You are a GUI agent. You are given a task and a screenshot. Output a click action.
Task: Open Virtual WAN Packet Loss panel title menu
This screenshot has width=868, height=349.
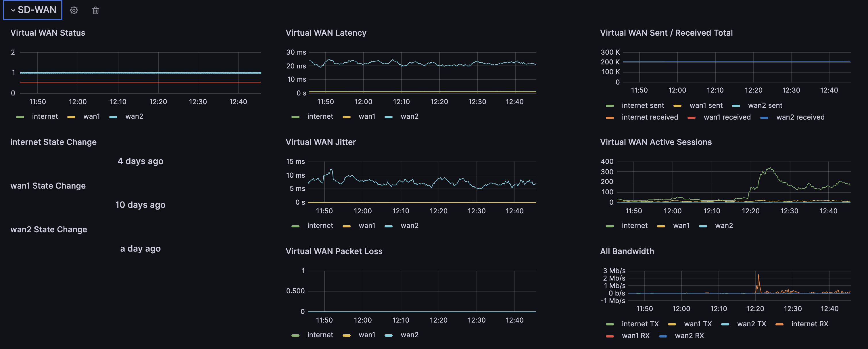point(334,251)
